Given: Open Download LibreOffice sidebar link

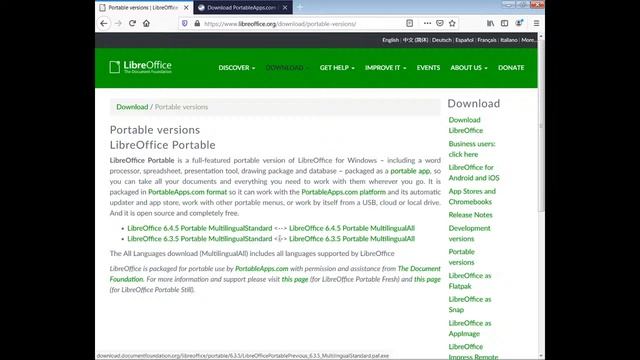Looking at the screenshot, I should pyautogui.click(x=466, y=125).
